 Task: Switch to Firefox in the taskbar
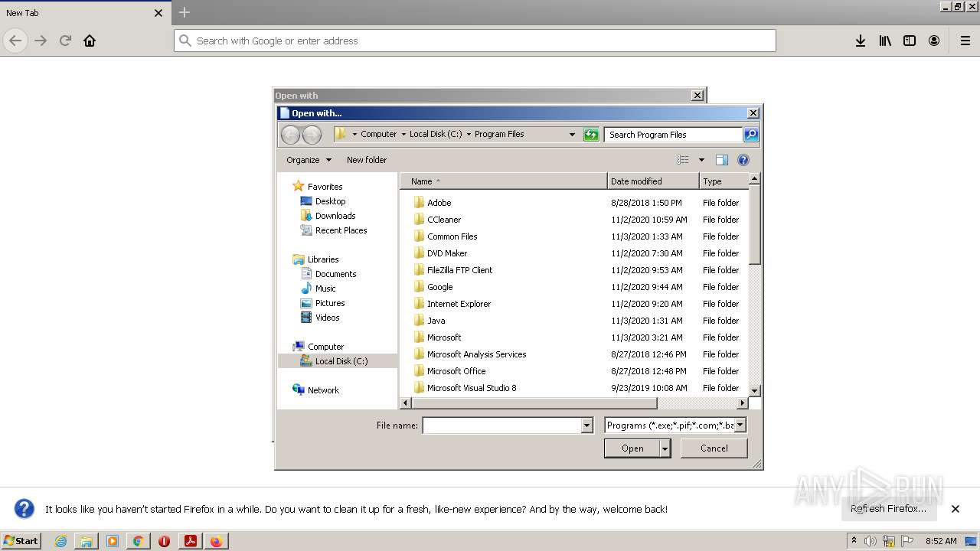[x=216, y=541]
